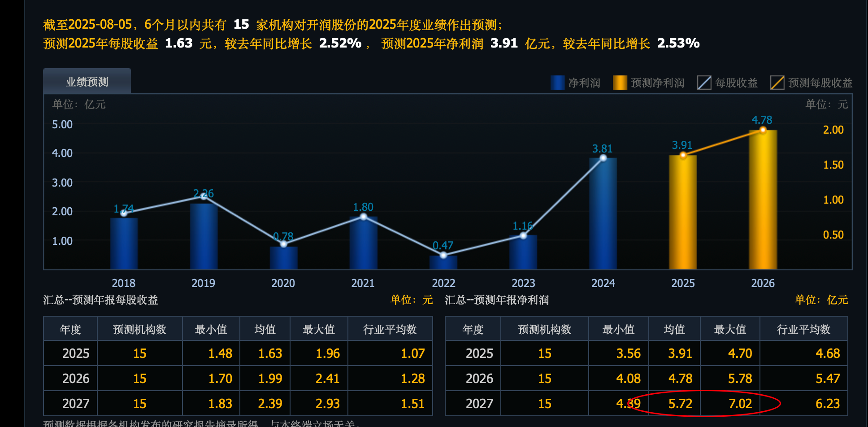
Task: Click the 0.47 data label for 2022
Action: point(443,245)
